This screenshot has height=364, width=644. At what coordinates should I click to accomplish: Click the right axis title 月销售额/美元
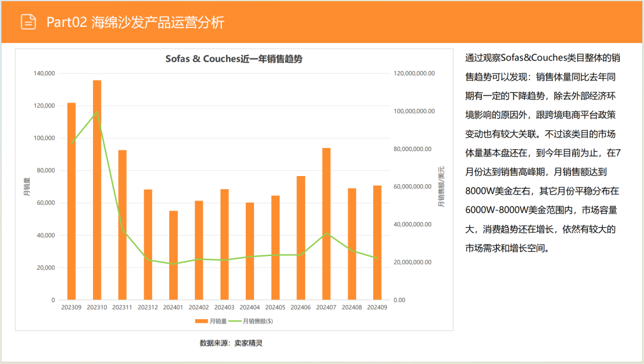[x=441, y=187]
